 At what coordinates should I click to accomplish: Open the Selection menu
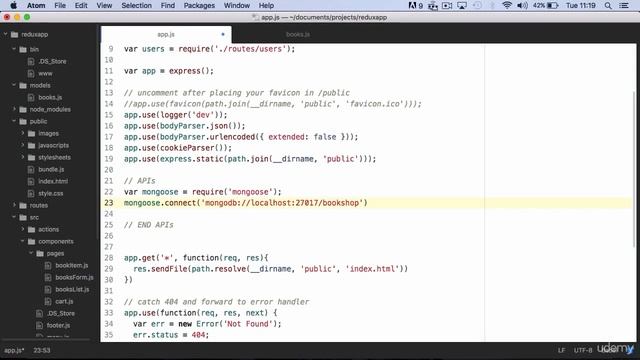point(136,5)
